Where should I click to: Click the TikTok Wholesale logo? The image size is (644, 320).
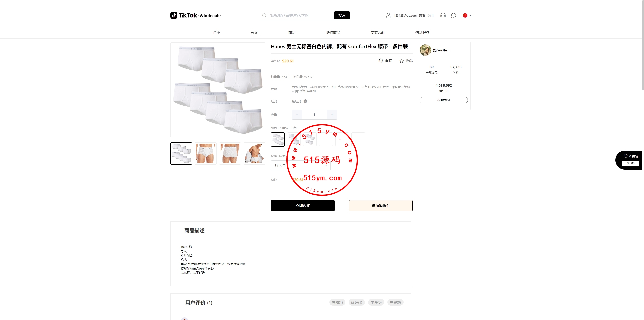[195, 15]
